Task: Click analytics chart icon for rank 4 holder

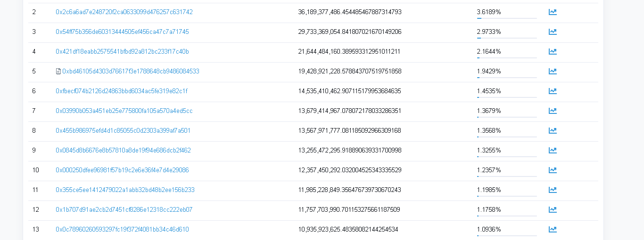Action: coord(553,52)
